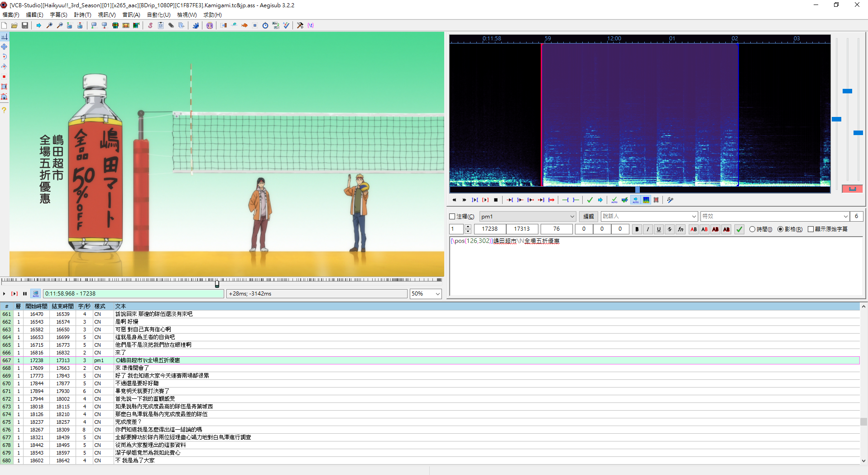Click the audio volume slider handle
Viewport: 868px width, 475px height.
[x=858, y=133]
